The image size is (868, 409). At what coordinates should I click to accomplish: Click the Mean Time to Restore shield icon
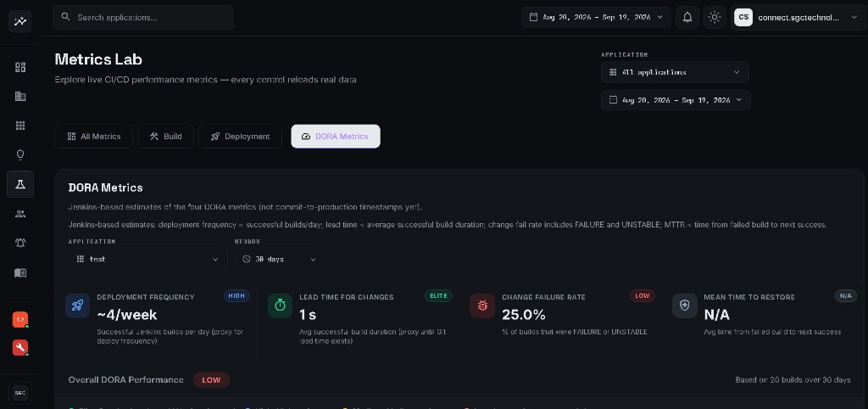685,305
